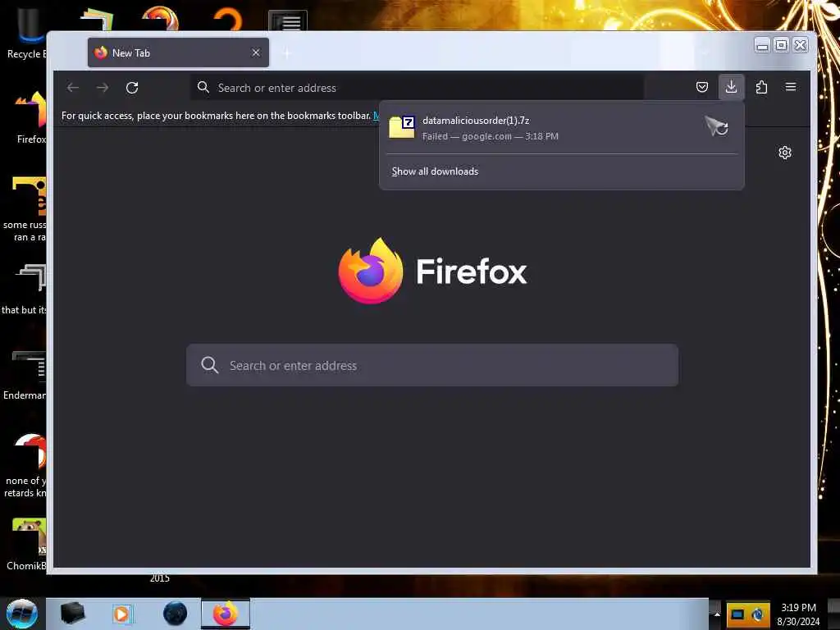Select the datamaliciousorder(1).7z download entry

[561, 128]
